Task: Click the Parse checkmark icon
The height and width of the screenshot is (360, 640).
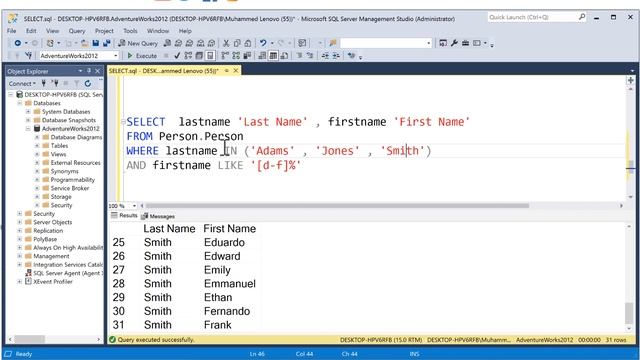Action: [x=177, y=56]
